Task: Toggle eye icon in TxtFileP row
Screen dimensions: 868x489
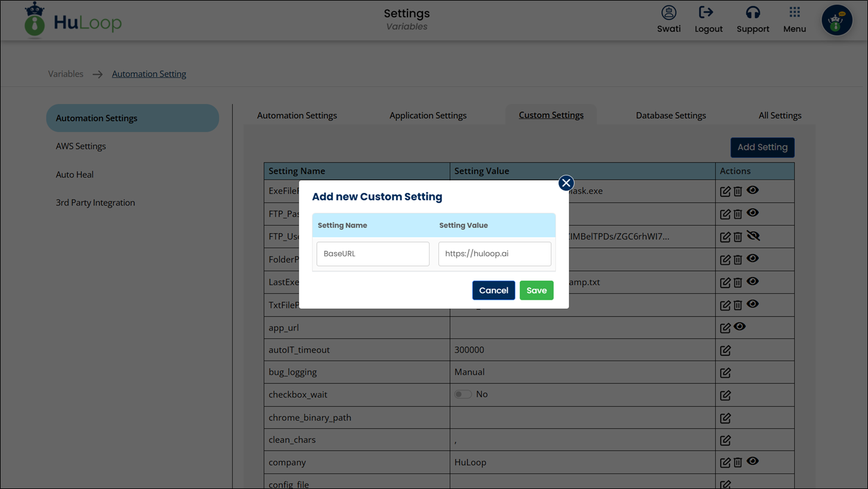Action: click(x=753, y=303)
